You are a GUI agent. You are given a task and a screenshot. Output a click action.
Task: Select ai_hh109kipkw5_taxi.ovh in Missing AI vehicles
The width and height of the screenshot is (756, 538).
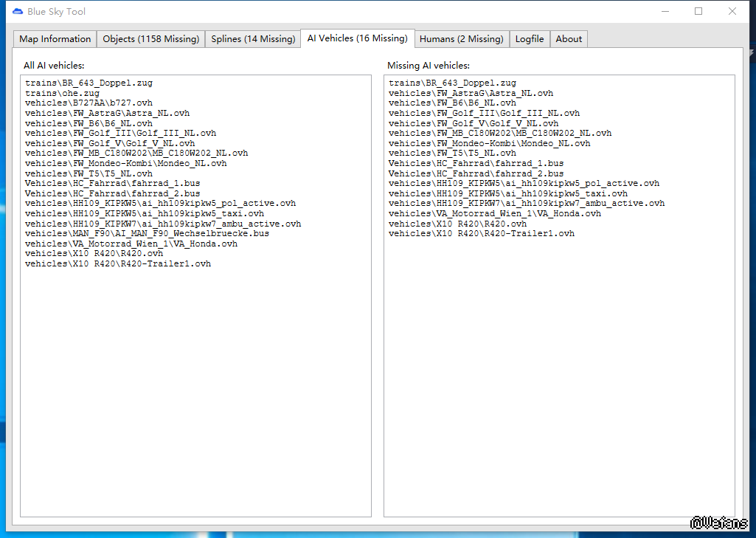point(508,193)
